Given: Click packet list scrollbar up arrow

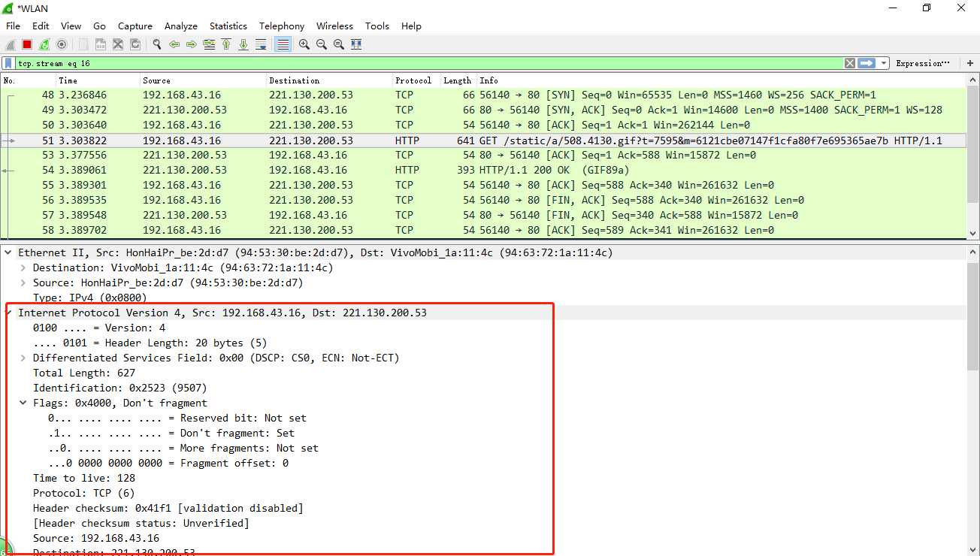Looking at the screenshot, I should point(973,80).
